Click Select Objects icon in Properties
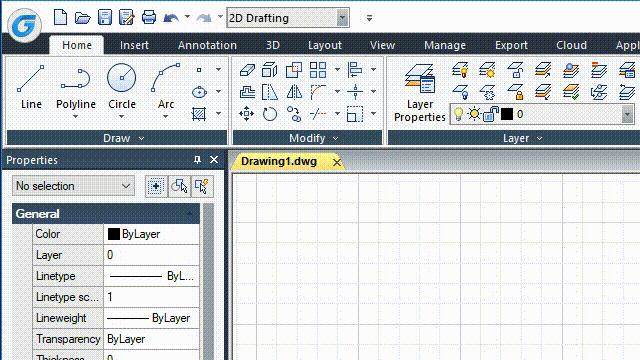The width and height of the screenshot is (640, 360). click(179, 187)
